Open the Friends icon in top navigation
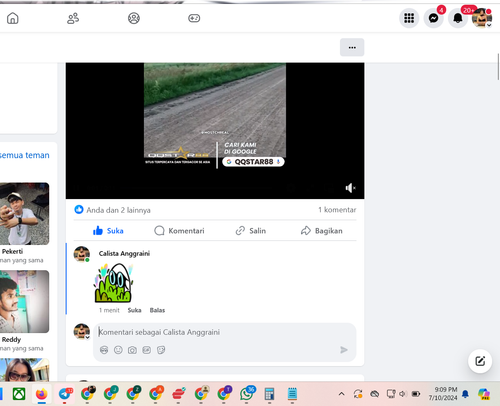Image resolution: width=500 pixels, height=406 pixels. 73,18
